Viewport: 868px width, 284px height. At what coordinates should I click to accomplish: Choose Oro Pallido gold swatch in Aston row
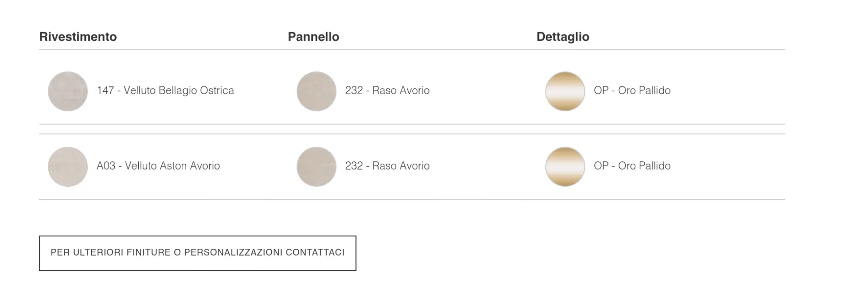click(565, 166)
